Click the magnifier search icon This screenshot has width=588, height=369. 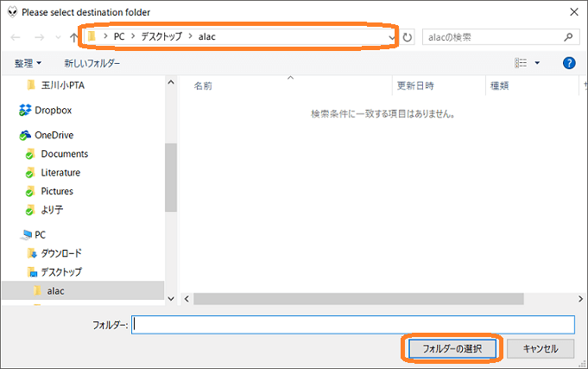click(568, 37)
